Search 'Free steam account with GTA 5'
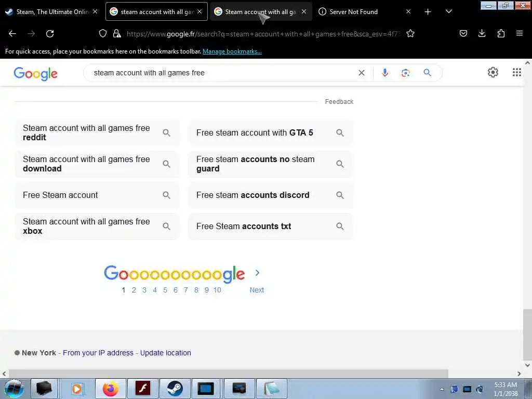 pos(270,132)
